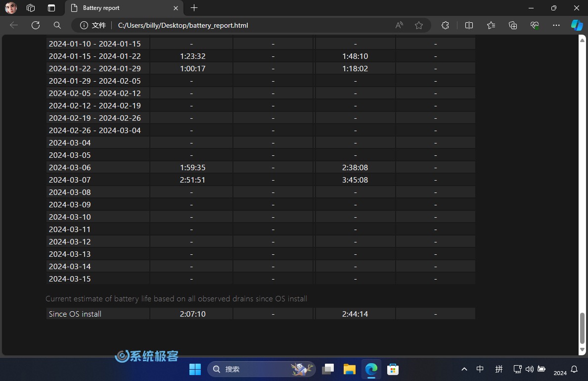Screen dimensions: 588x381
Task: Select the 3:45:08 time cell
Action: (x=355, y=180)
